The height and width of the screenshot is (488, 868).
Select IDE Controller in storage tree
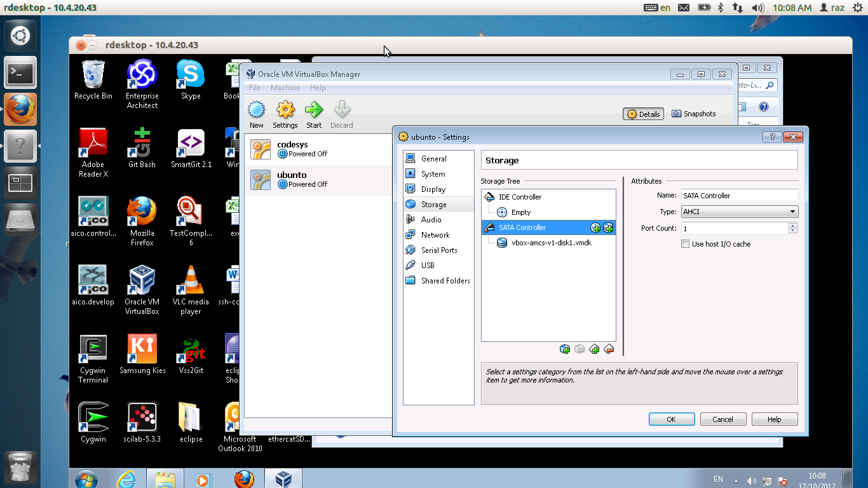tap(548, 197)
